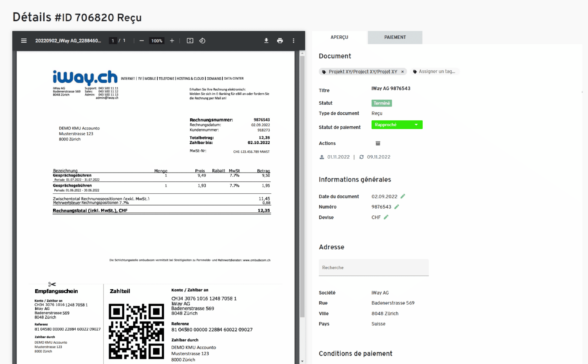This screenshot has height=364, width=588.
Task: Select the Aperçu tab
Action: [x=339, y=37]
